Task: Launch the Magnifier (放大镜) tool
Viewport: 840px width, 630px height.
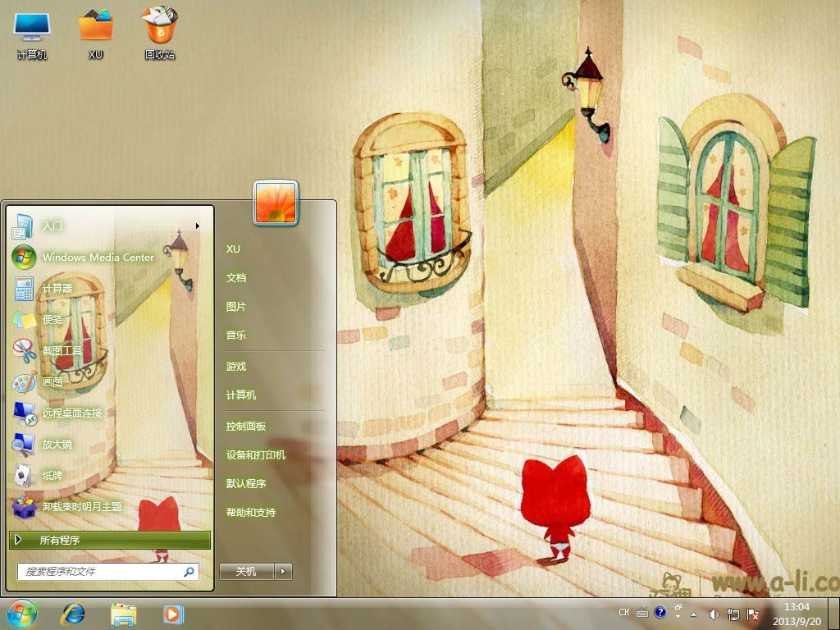Action: click(x=57, y=445)
